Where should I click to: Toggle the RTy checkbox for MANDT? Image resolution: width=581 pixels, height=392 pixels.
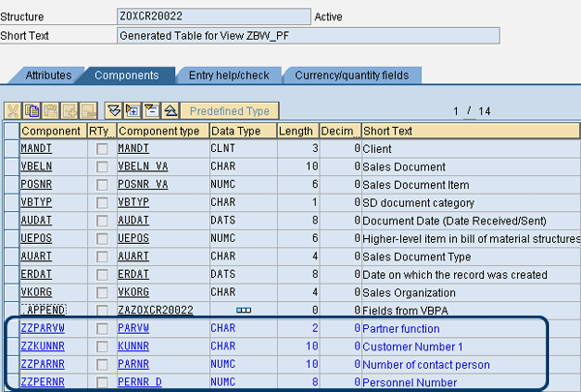pos(101,150)
